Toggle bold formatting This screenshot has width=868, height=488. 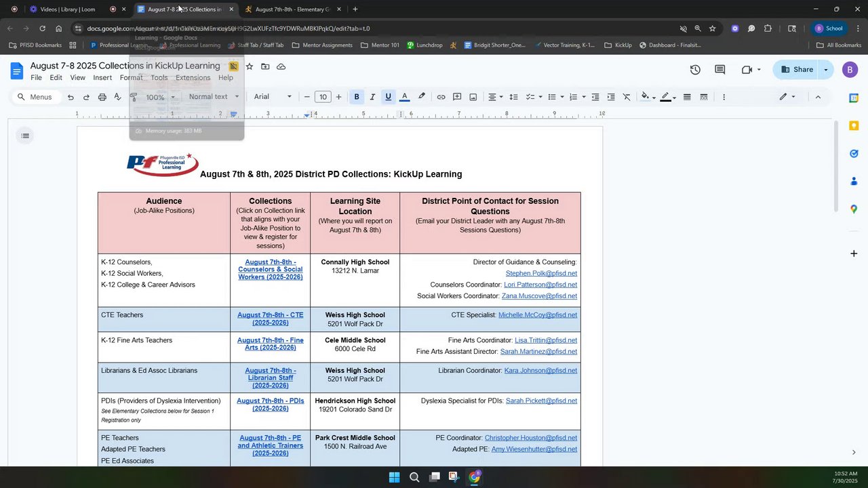click(356, 97)
